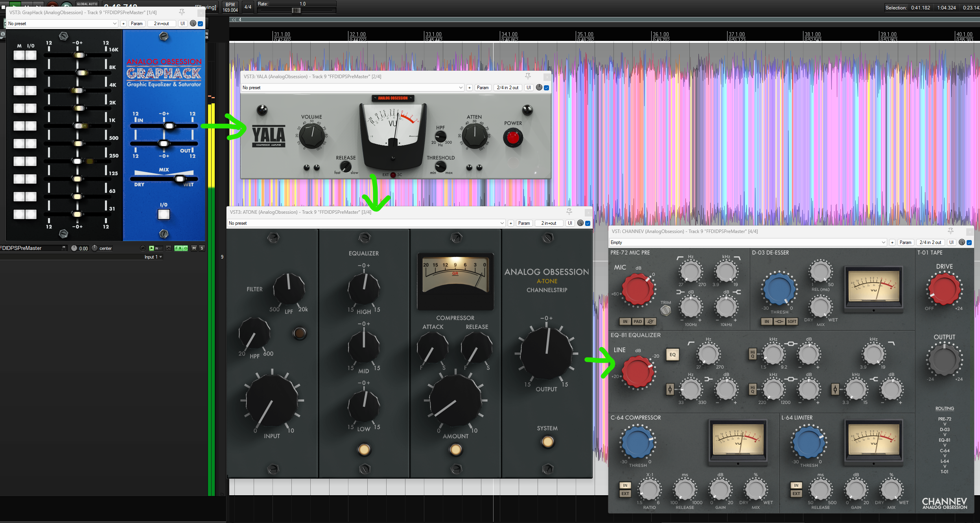Image resolution: width=980 pixels, height=523 pixels.
Task: Click the YALA '2/4 in 2 out' routing button
Action: pos(507,88)
